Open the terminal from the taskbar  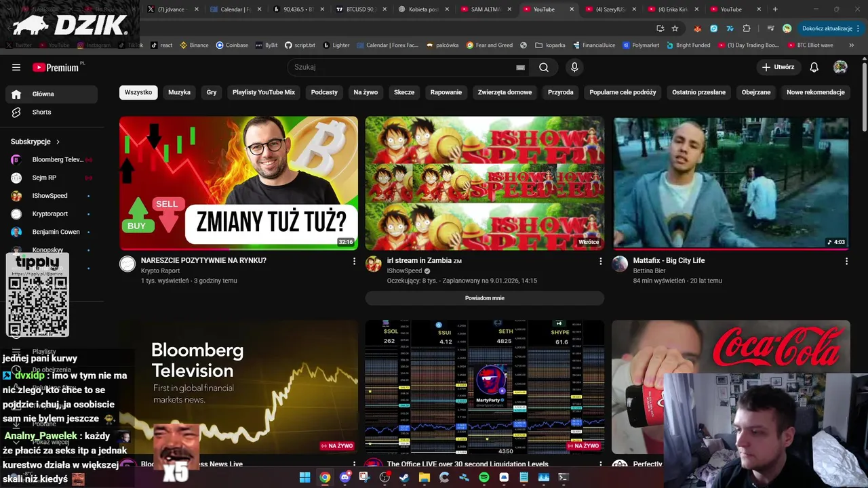[x=563, y=477]
